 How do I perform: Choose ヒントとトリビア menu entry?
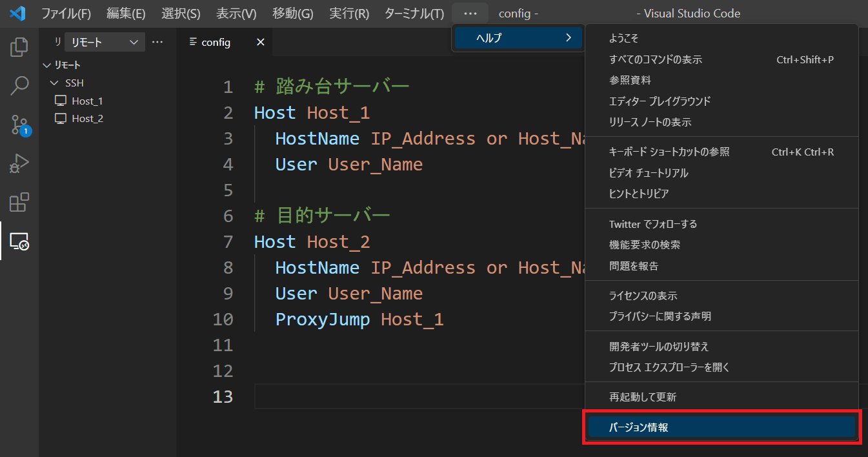point(722,194)
